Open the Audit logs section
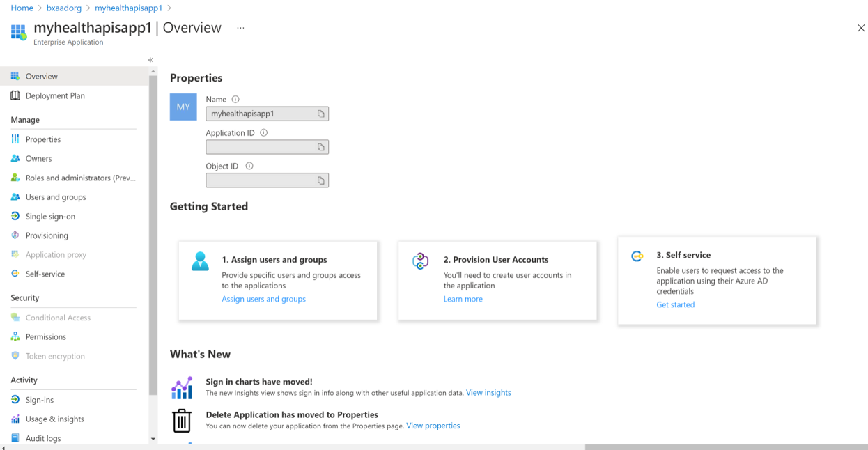 [x=43, y=438]
